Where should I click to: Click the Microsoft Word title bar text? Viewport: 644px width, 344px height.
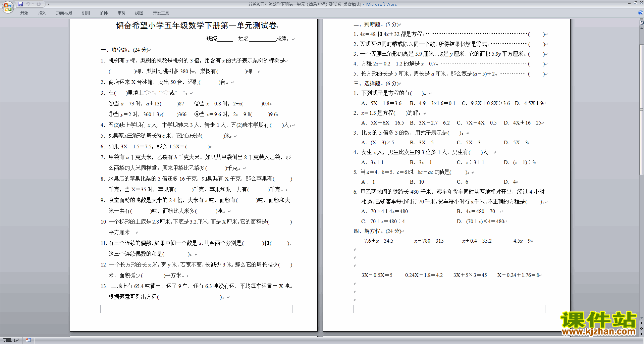(382, 4)
